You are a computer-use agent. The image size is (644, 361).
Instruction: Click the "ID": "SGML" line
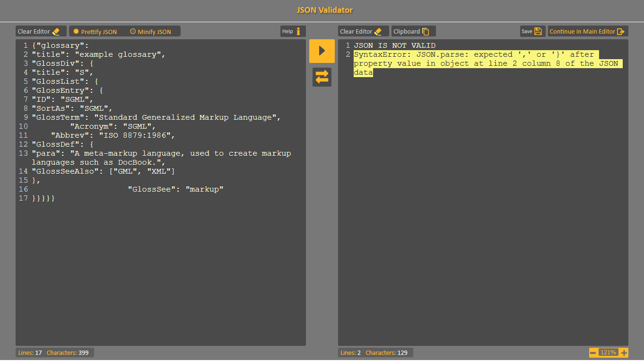63,99
